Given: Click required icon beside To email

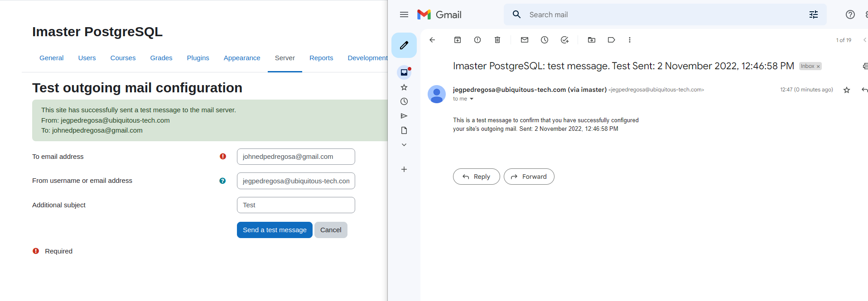Looking at the screenshot, I should 223,156.
